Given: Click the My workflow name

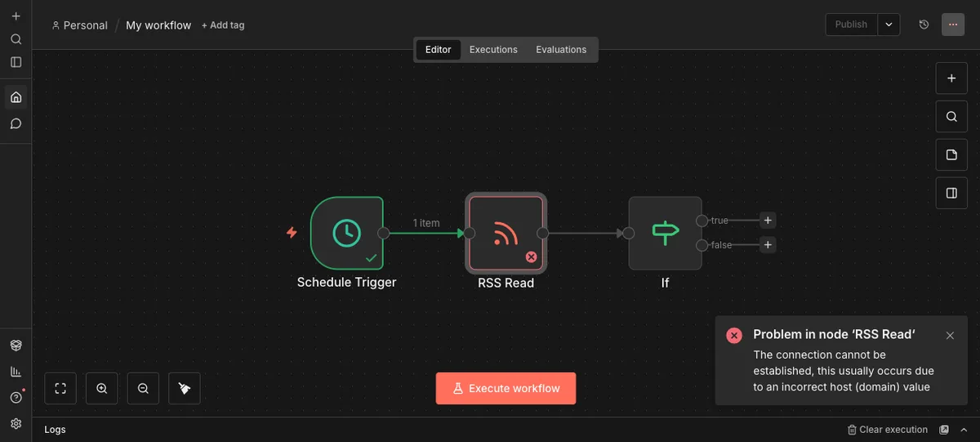Looking at the screenshot, I should pos(158,25).
